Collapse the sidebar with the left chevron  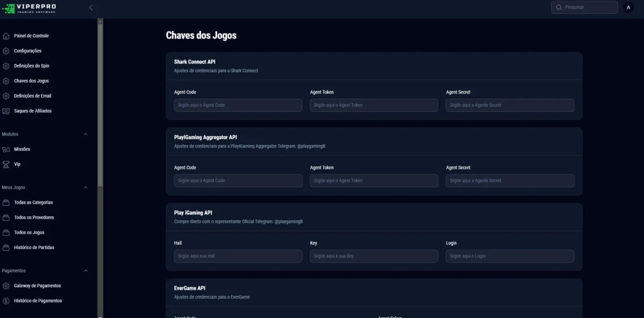point(91,7)
